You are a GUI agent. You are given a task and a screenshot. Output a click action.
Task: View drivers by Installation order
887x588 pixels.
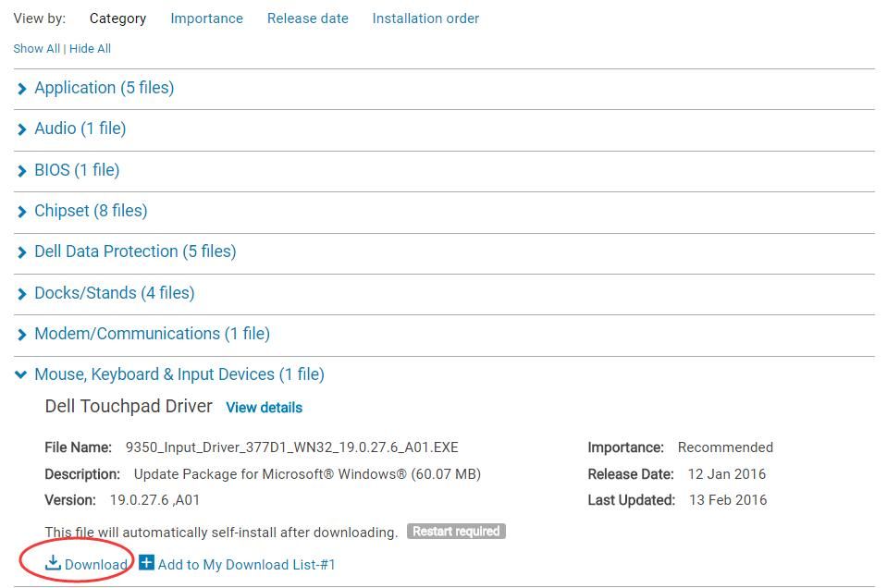point(425,18)
